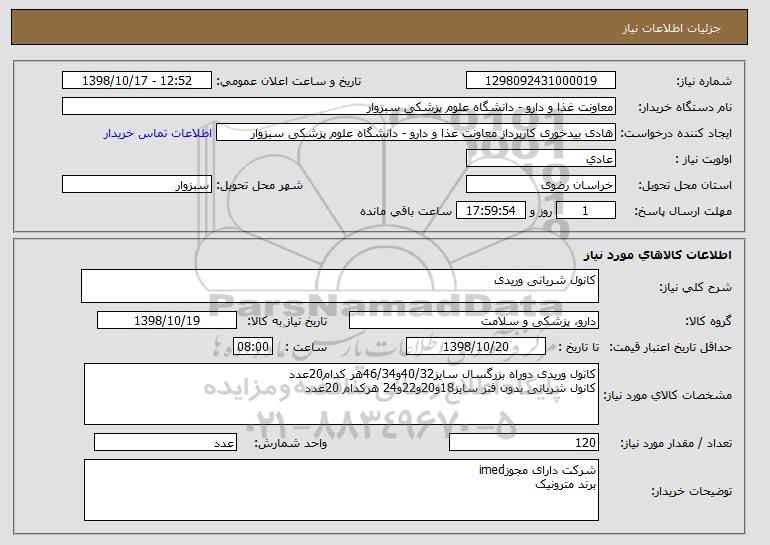Select the label تاریخ و ساعت اعلان عمومی

[289, 81]
